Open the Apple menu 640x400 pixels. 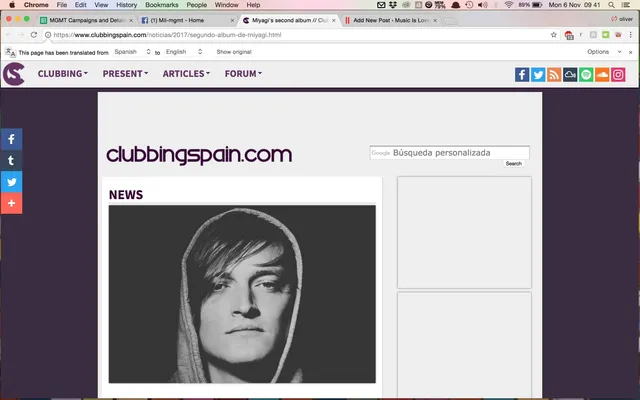[12, 5]
